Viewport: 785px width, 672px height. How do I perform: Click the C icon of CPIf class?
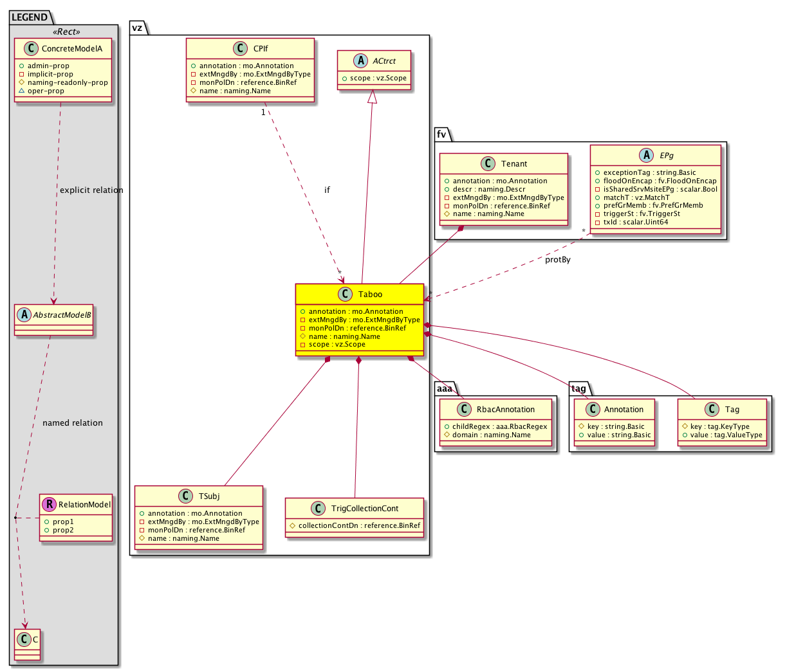(241, 49)
